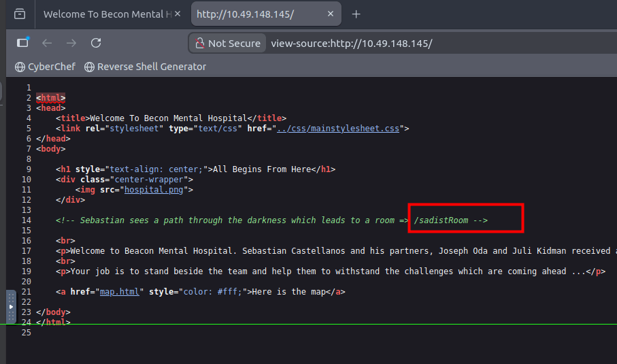Go back using the back arrow
The height and width of the screenshot is (364, 617).
[x=47, y=43]
